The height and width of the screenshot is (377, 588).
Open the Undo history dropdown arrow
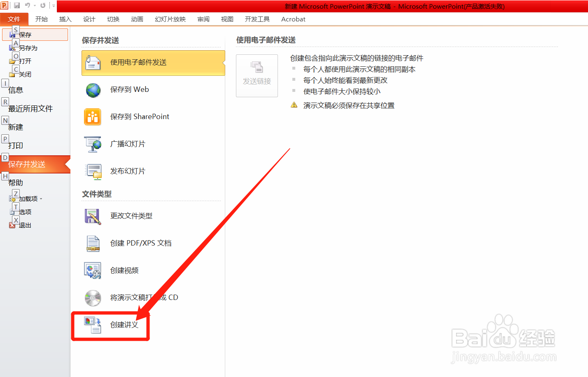pos(35,6)
